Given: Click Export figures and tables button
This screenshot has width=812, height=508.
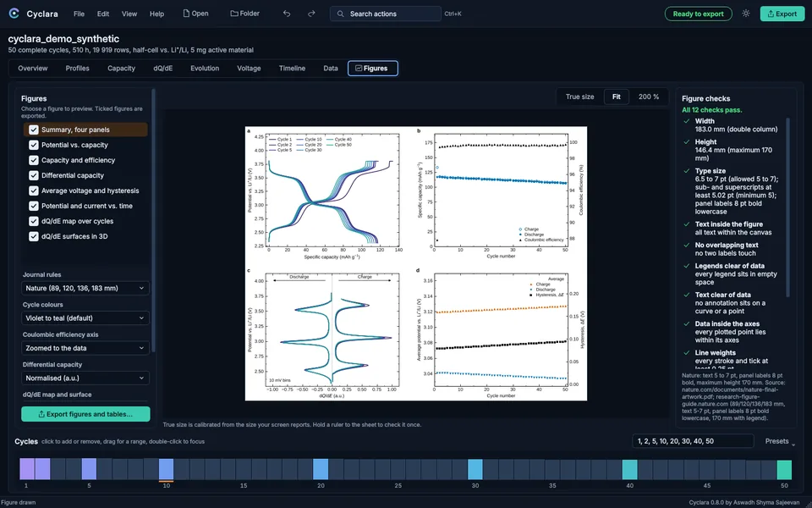Looking at the screenshot, I should click(85, 414).
